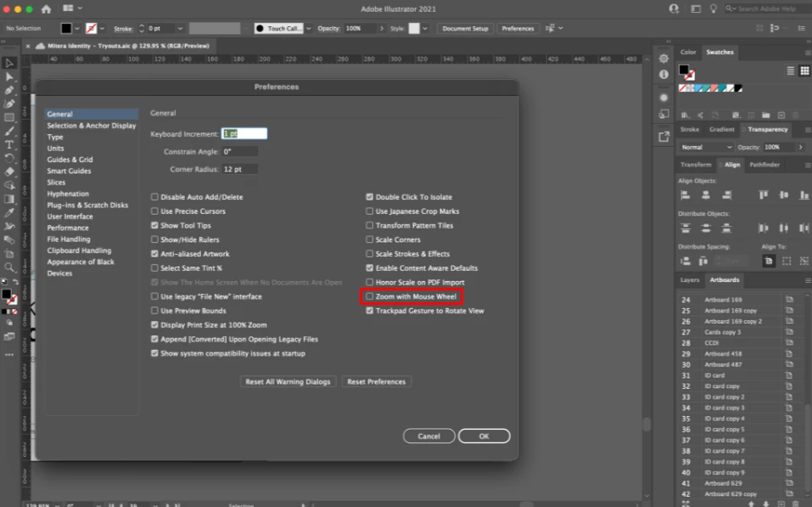812x507 pixels.
Task: Open the Pathfinder panel tab
Action: 764,165
